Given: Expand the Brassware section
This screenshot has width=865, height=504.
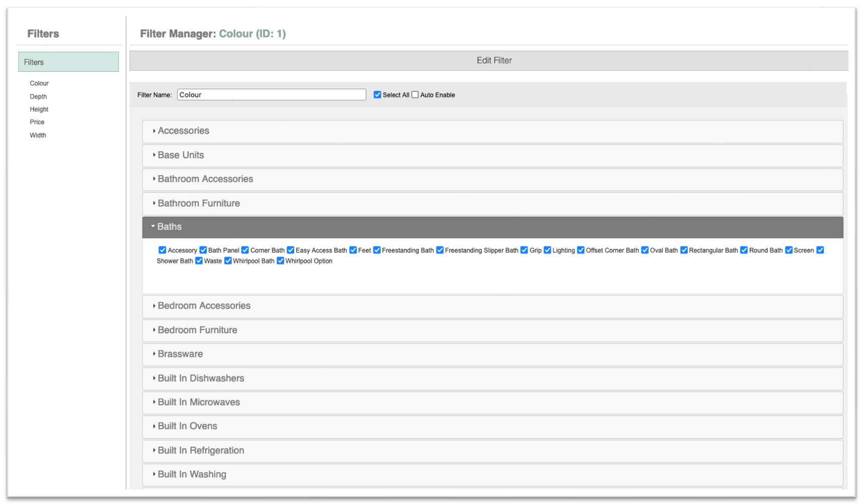Looking at the screenshot, I should 180,354.
